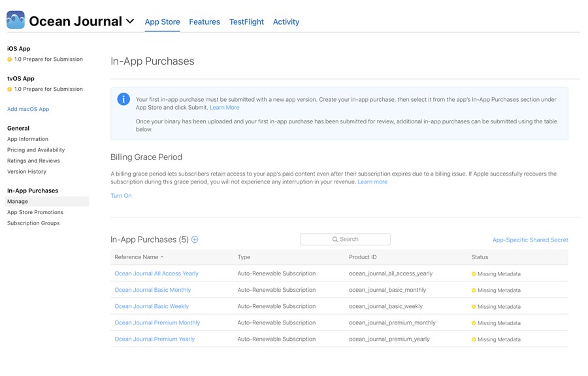The width and height of the screenshot is (588, 376).
Task: Select product ID ocean_journal_all_access_yearly
Action: point(391,274)
